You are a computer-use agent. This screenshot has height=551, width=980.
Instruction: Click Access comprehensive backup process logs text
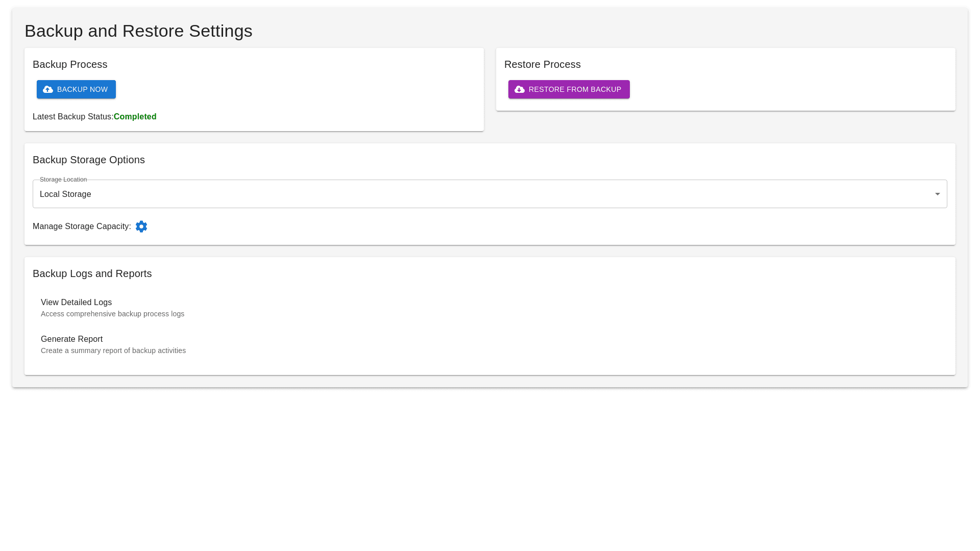click(112, 314)
